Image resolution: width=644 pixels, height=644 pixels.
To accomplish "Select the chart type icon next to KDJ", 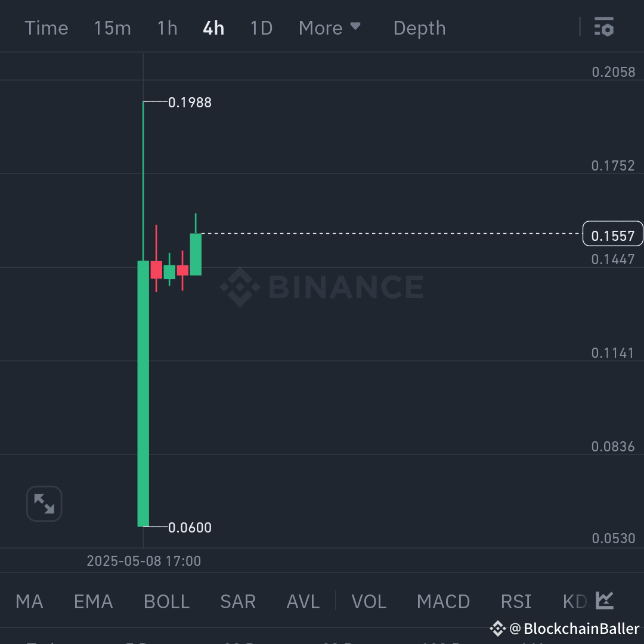I will [x=603, y=601].
